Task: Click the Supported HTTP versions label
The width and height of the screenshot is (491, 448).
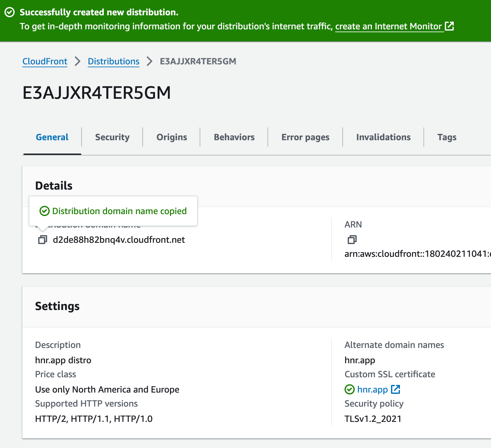Action: (x=86, y=403)
